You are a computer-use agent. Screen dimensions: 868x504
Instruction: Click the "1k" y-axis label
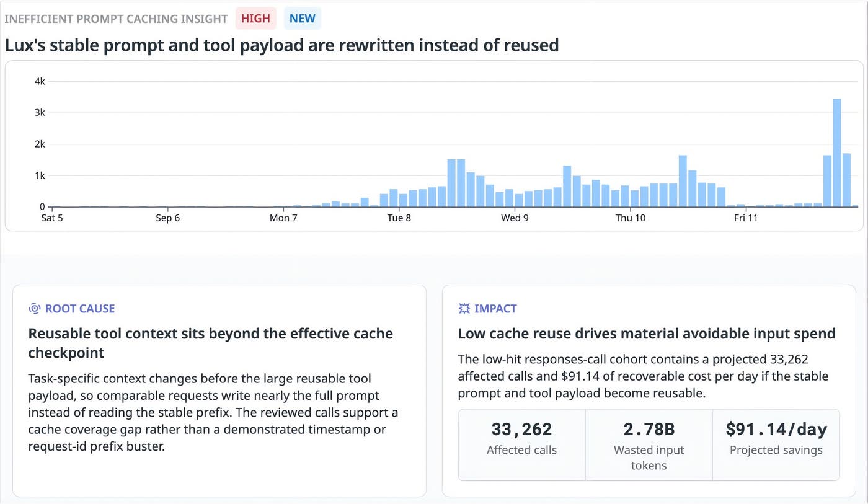[x=38, y=176]
